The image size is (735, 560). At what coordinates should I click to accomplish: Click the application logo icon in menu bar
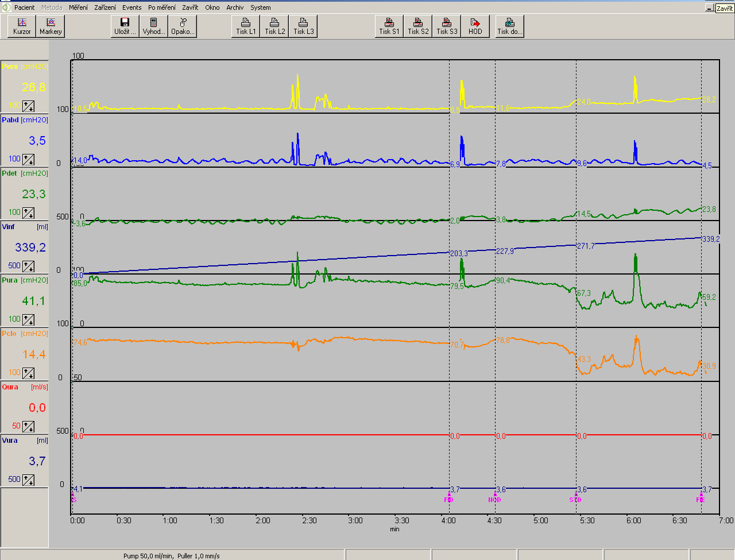(6, 7)
